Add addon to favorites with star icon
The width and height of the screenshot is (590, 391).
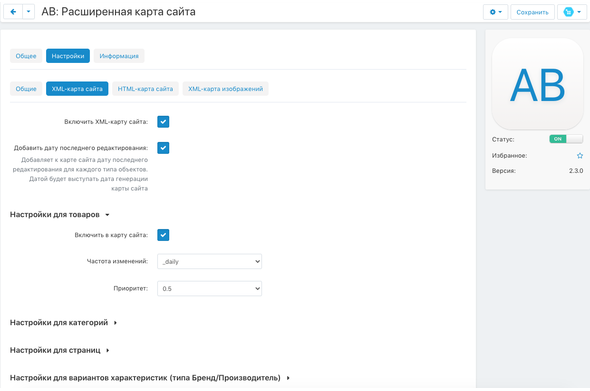(x=579, y=155)
